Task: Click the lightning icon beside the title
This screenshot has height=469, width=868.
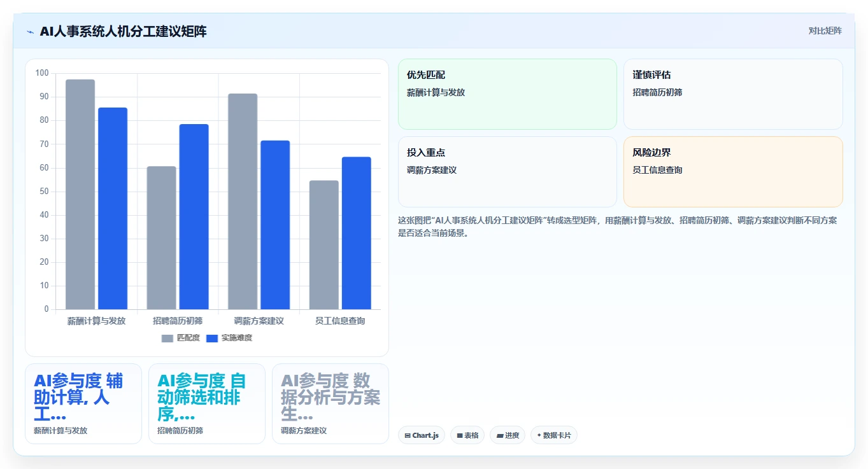Action: point(30,32)
